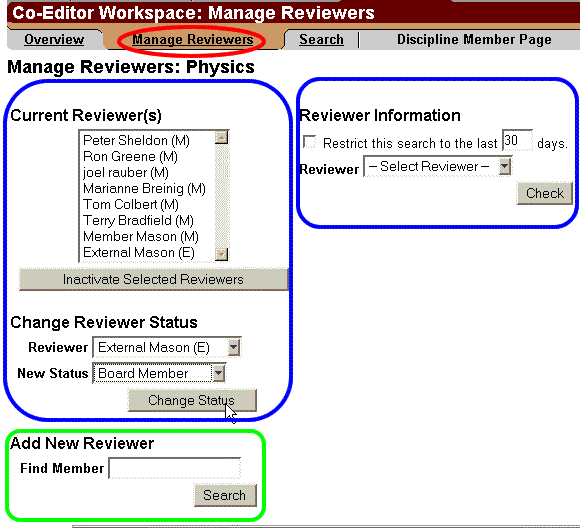Image resolution: width=580 pixels, height=528 pixels.
Task: Click the reviewer list scroll-up arrow
Action: click(x=222, y=138)
